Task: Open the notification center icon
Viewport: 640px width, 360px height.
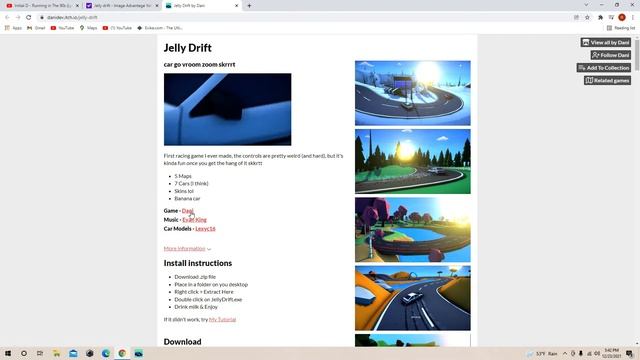Action: 629,353
